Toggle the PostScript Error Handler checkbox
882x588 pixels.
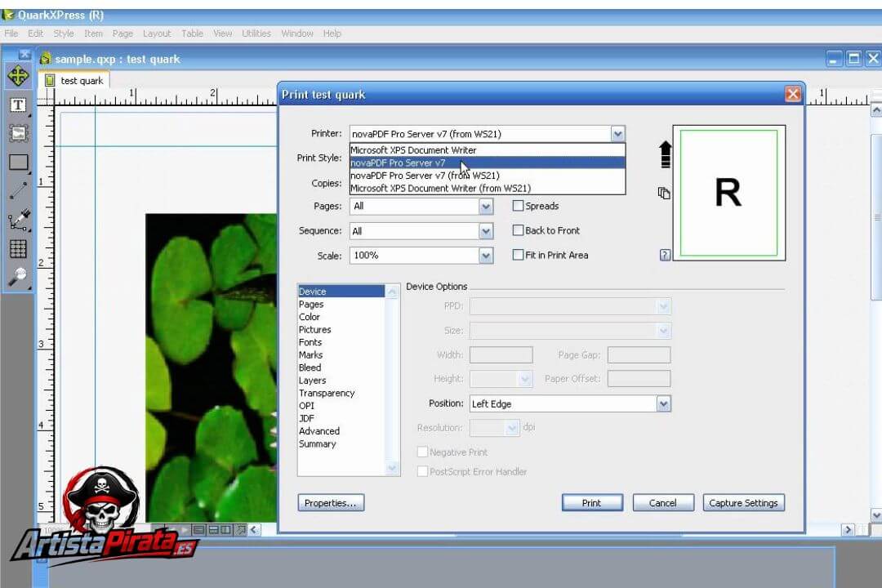point(422,471)
